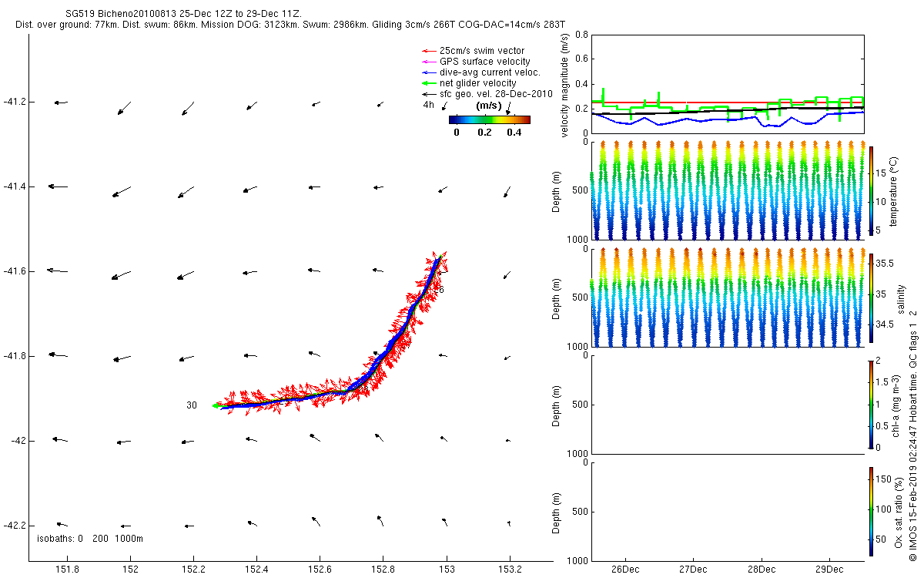Click the 'Depth (m)' label of the oxygen panel
This screenshot has width=924, height=578.
(557, 511)
